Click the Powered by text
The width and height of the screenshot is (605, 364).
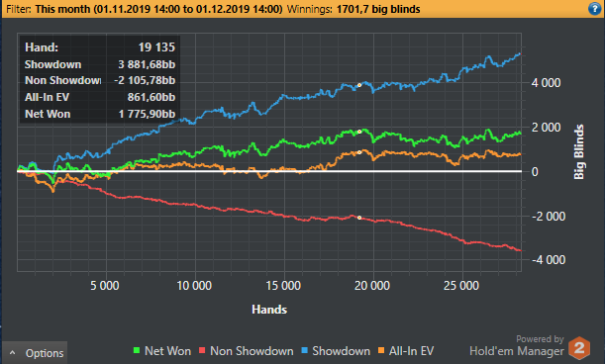coord(540,339)
